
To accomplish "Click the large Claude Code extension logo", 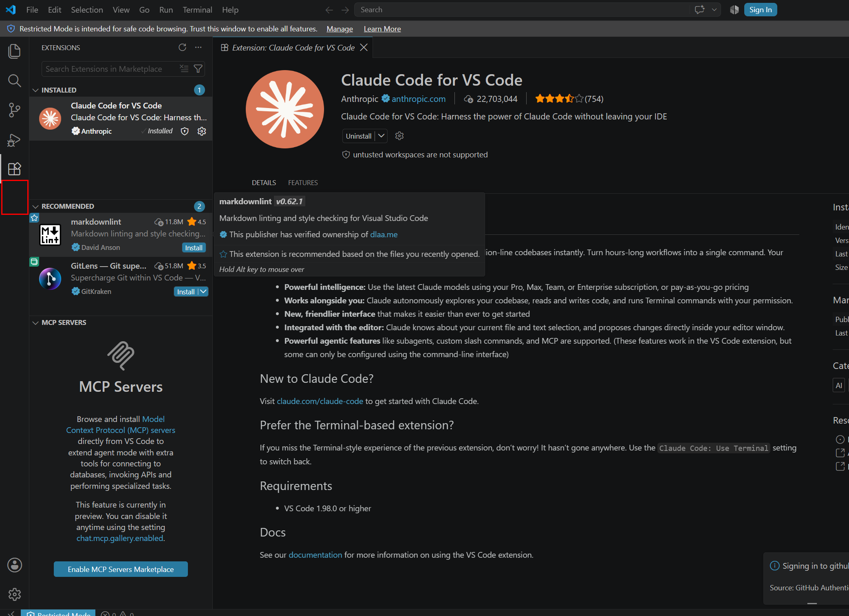I will [x=285, y=109].
